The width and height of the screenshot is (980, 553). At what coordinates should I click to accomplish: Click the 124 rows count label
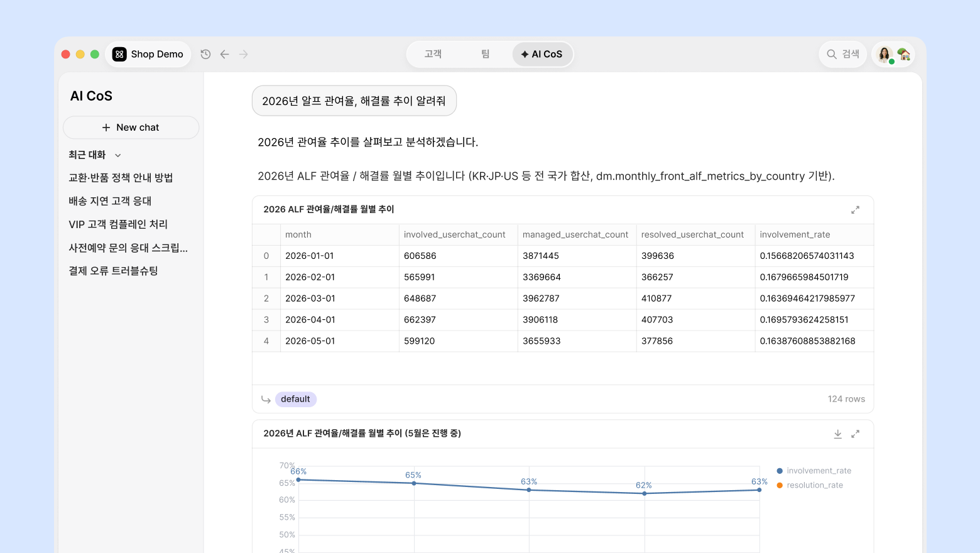(x=846, y=399)
